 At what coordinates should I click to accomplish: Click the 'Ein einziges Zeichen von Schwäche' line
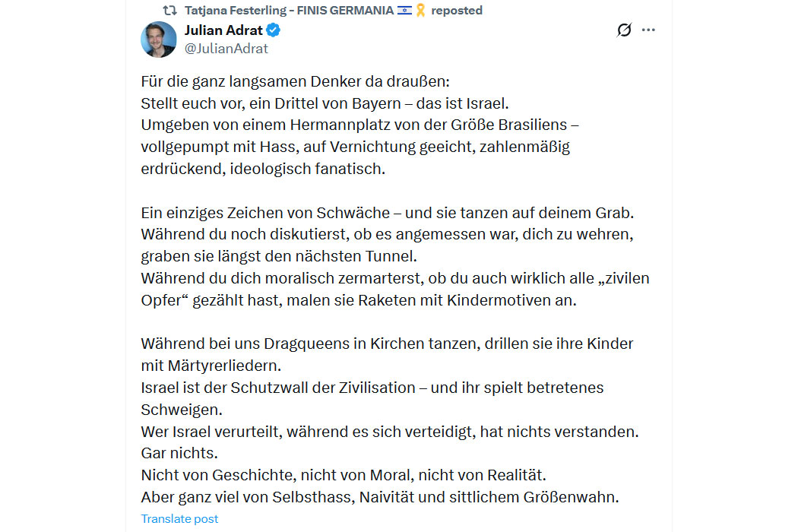388,212
